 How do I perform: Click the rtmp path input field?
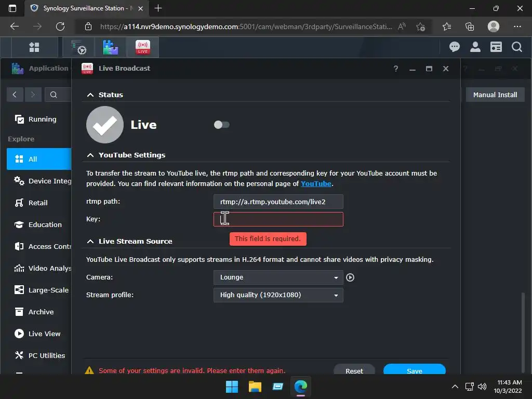[278, 202]
